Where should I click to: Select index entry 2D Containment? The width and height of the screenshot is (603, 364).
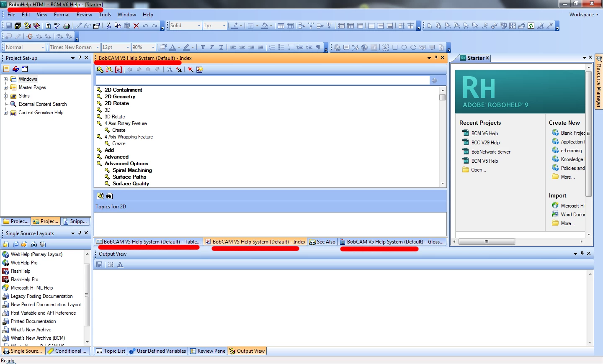(123, 90)
